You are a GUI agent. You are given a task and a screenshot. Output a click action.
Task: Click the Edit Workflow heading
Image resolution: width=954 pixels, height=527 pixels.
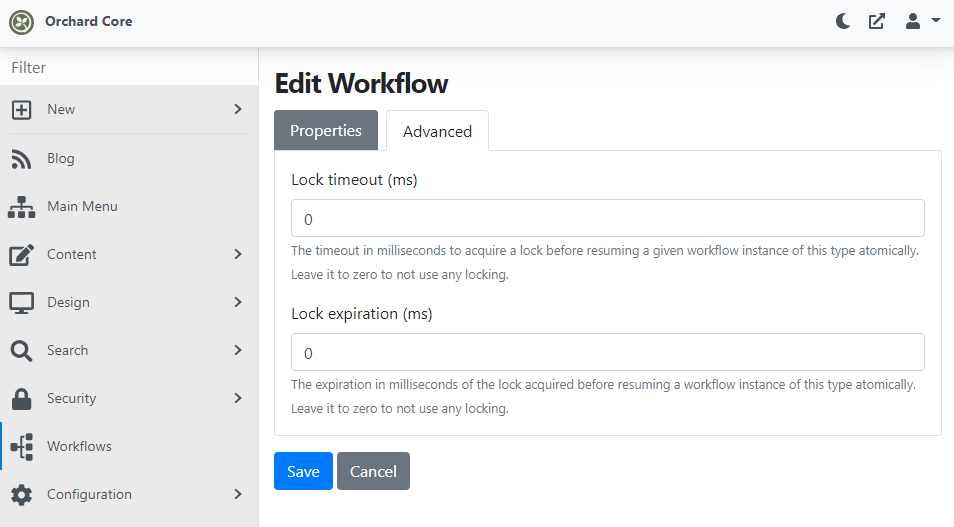tap(361, 83)
